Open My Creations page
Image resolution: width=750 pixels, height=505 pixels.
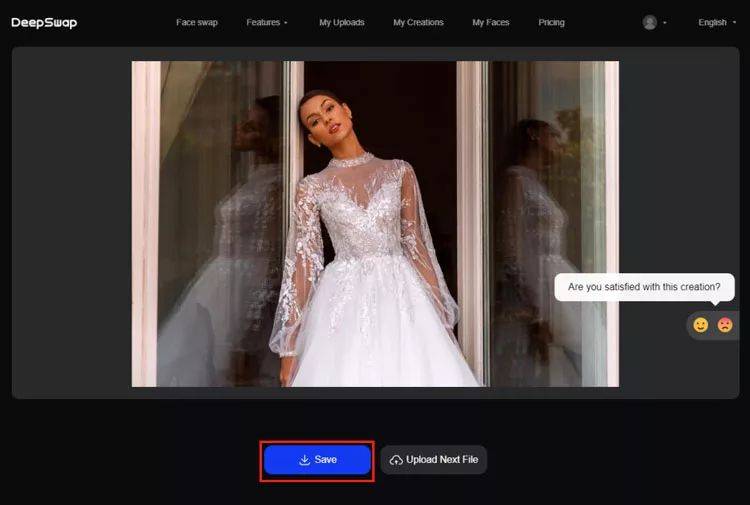(x=418, y=22)
